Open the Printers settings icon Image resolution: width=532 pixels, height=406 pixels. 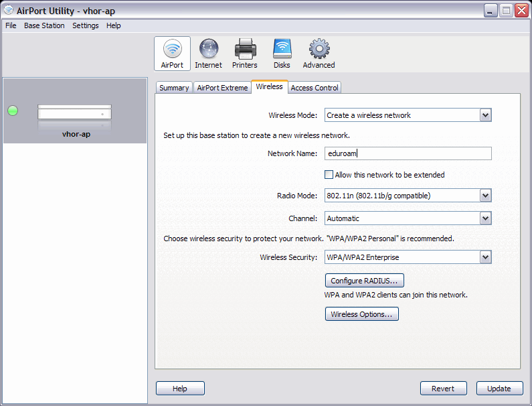point(245,54)
